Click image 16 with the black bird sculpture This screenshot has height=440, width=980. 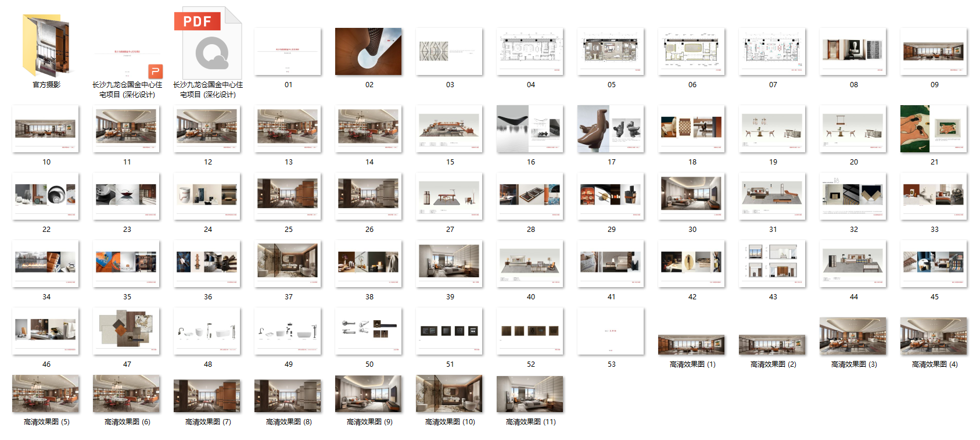tap(530, 129)
